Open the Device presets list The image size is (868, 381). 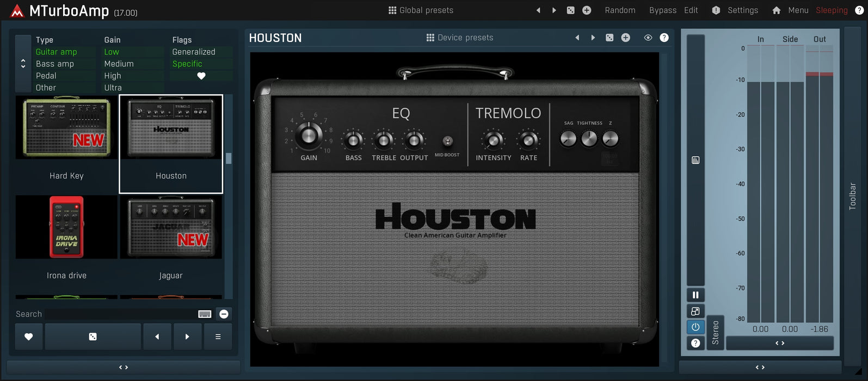pos(460,38)
